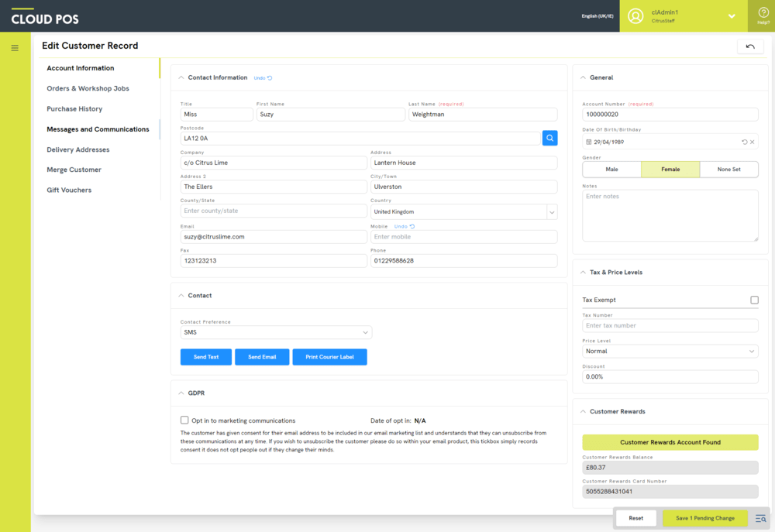
Task: Go to Delivery Addresses
Action: point(78,149)
